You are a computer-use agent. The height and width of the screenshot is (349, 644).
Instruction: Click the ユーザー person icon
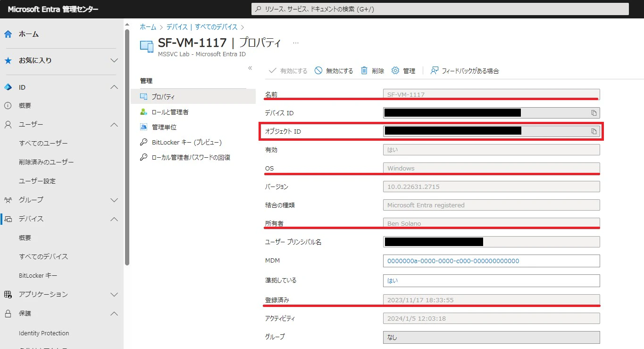tap(8, 125)
